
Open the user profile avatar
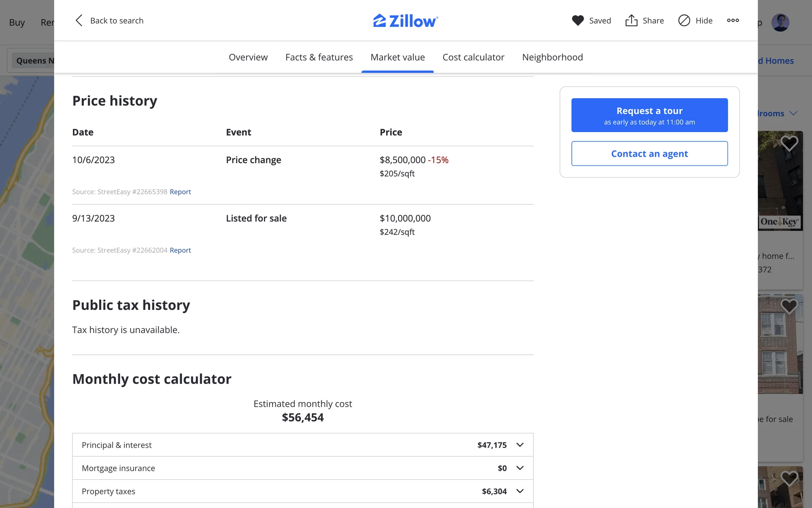[x=780, y=22]
